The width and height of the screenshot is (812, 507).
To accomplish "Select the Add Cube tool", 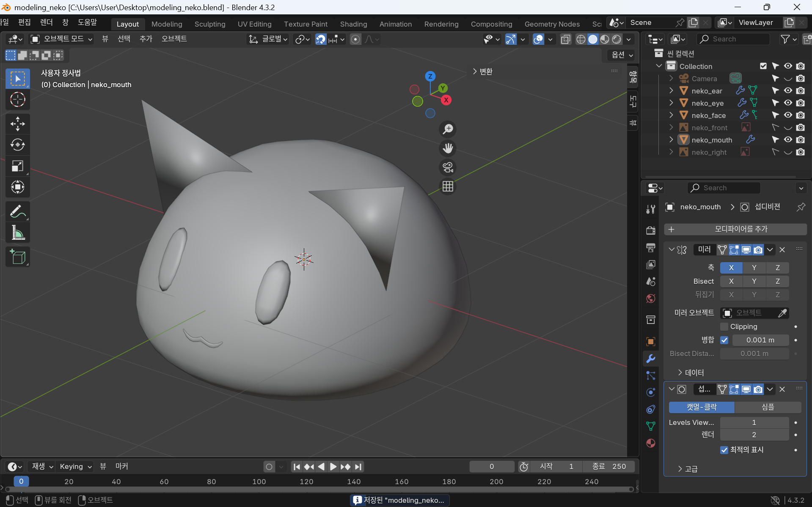I will tap(18, 257).
